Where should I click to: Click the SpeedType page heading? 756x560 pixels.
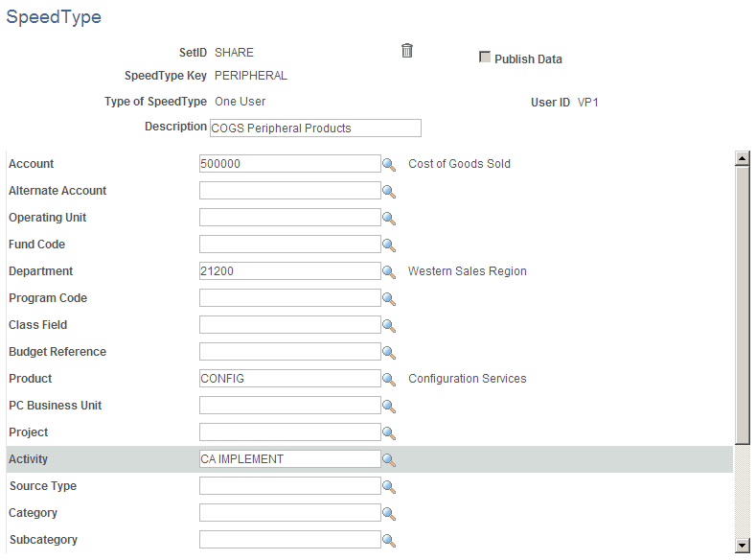tap(54, 17)
